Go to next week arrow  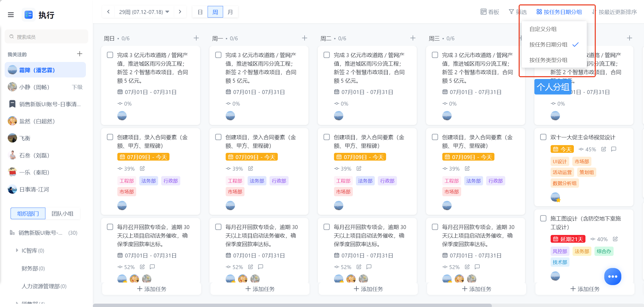pyautogui.click(x=180, y=12)
